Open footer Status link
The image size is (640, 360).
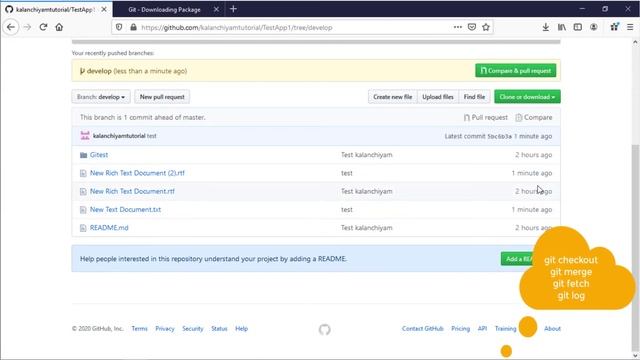(219, 329)
